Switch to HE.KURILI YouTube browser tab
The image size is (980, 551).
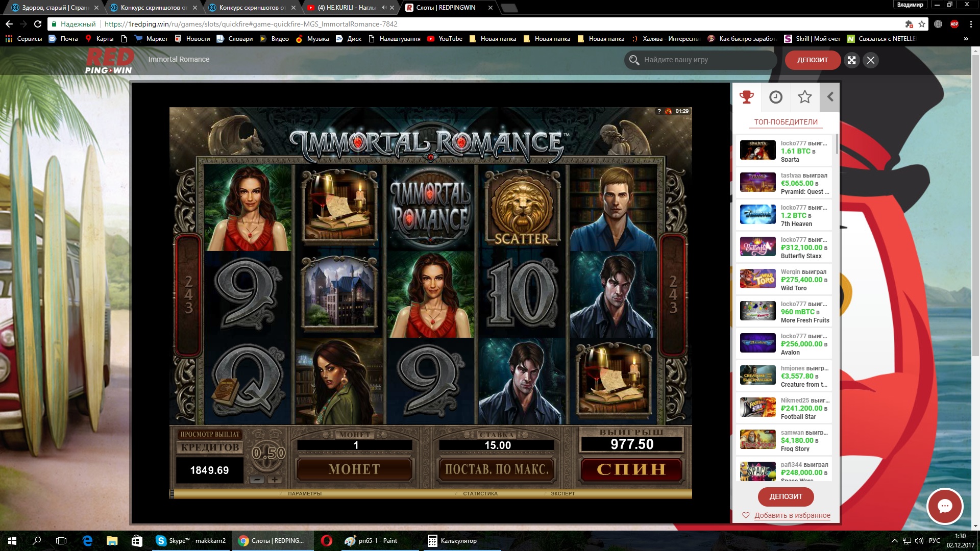[x=346, y=8]
